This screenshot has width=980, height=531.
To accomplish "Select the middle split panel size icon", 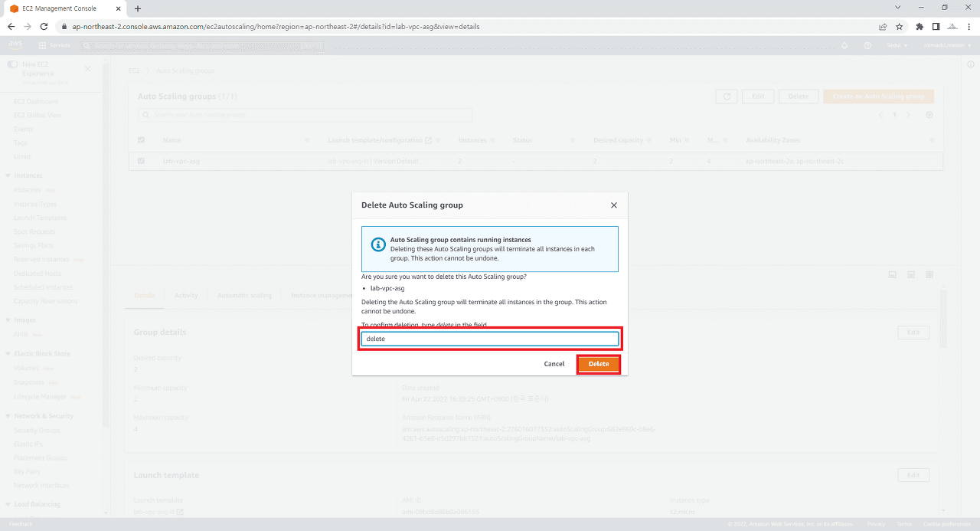I will [911, 274].
